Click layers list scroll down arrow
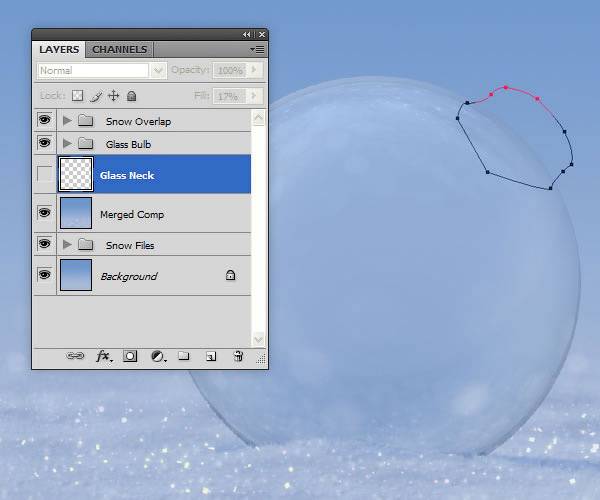 tap(259, 339)
